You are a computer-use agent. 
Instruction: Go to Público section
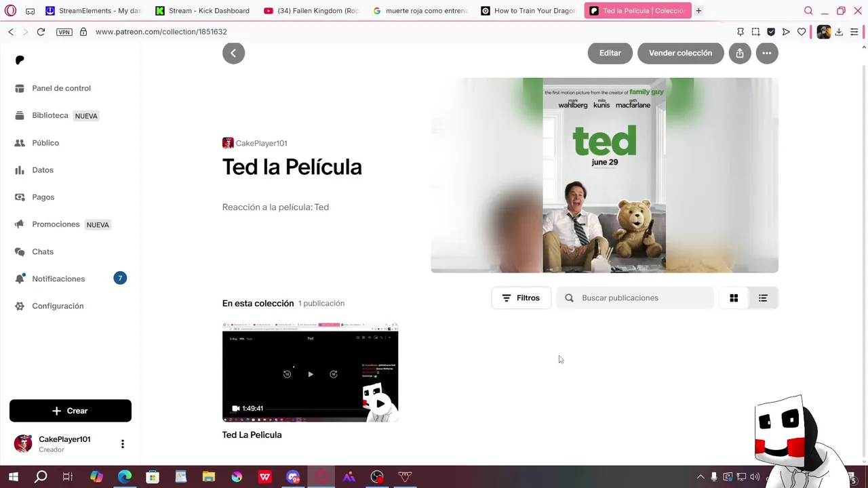click(45, 143)
